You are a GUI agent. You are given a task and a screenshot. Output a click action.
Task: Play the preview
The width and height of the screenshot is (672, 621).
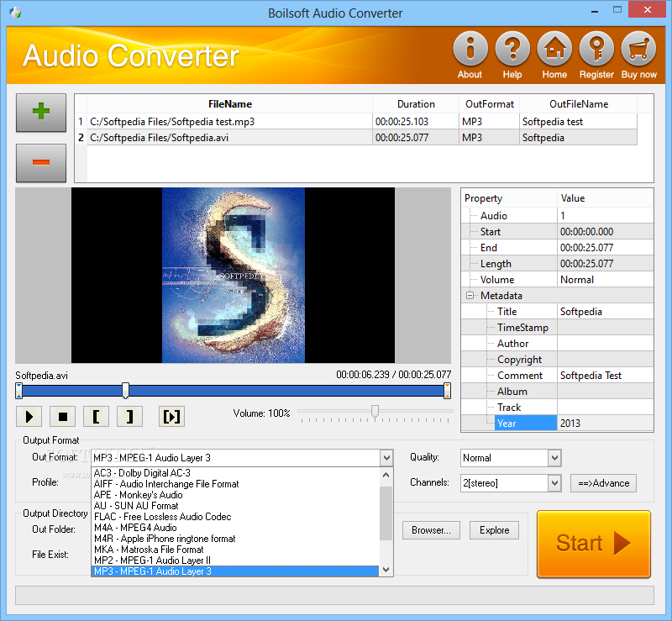[29, 417]
